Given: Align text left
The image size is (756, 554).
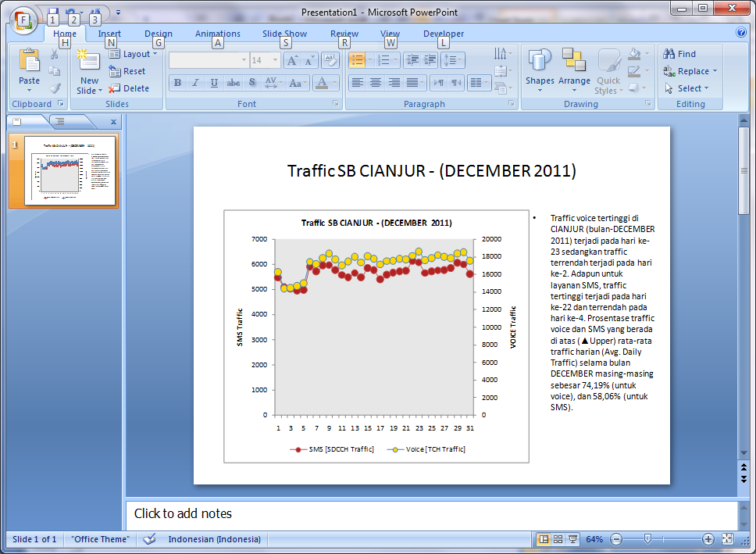Looking at the screenshot, I should point(357,83).
